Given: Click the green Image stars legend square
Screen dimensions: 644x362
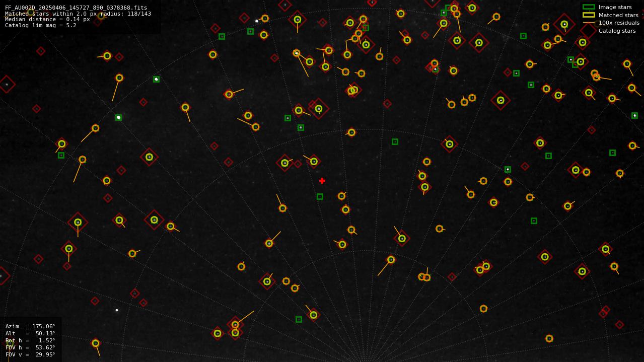Looking at the screenshot, I should 589,7.
